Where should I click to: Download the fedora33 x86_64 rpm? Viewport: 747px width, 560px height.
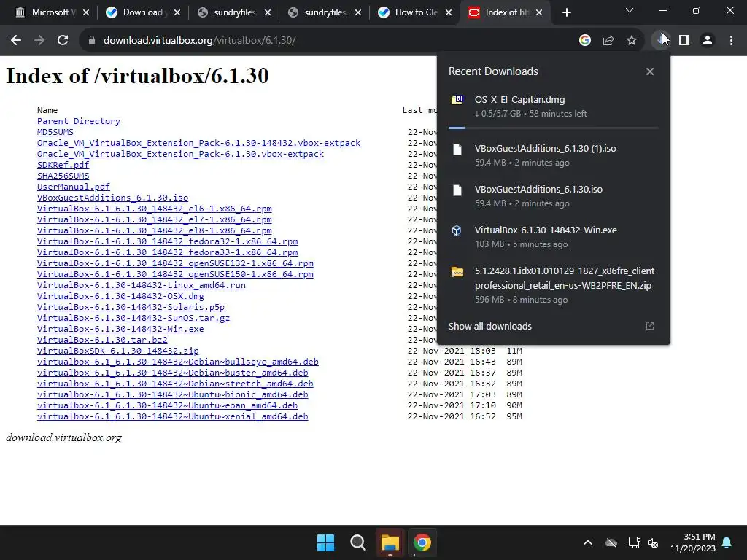pos(167,252)
